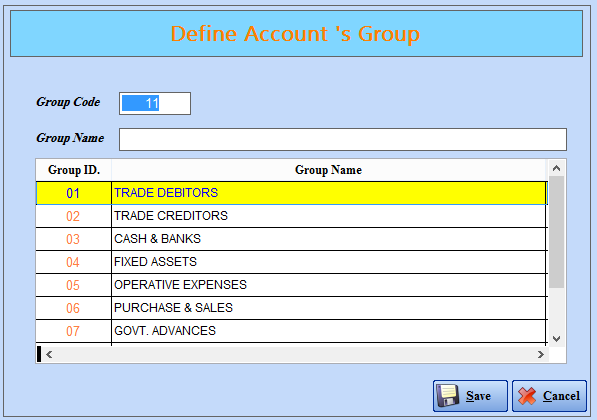Select the FIXED ASSETS row
The height and width of the screenshot is (420, 597).
tap(292, 262)
